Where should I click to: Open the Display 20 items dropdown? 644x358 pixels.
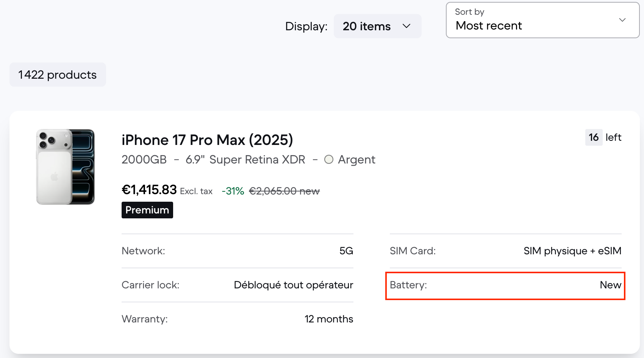(x=377, y=26)
